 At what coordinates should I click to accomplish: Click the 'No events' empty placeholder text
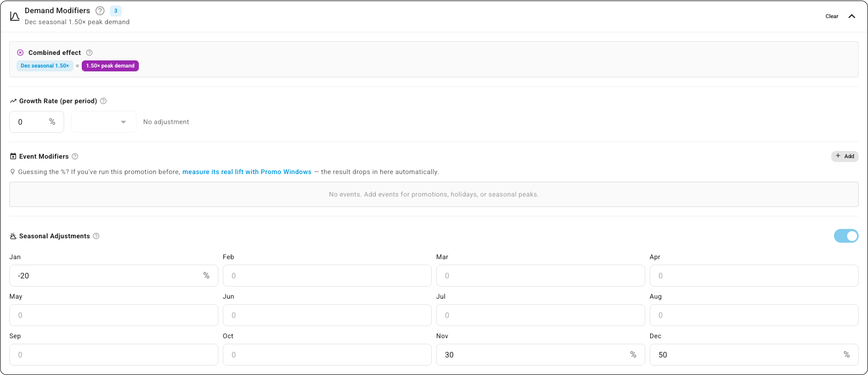click(x=433, y=194)
